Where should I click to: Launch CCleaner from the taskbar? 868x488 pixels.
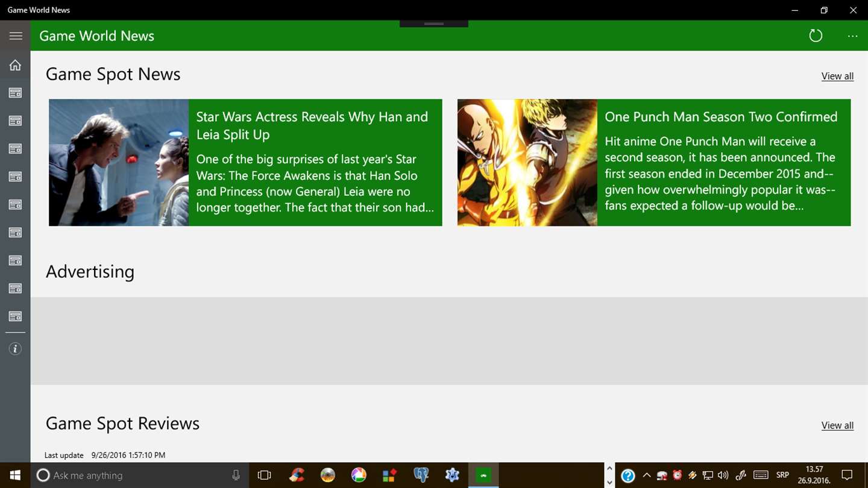pos(296,475)
